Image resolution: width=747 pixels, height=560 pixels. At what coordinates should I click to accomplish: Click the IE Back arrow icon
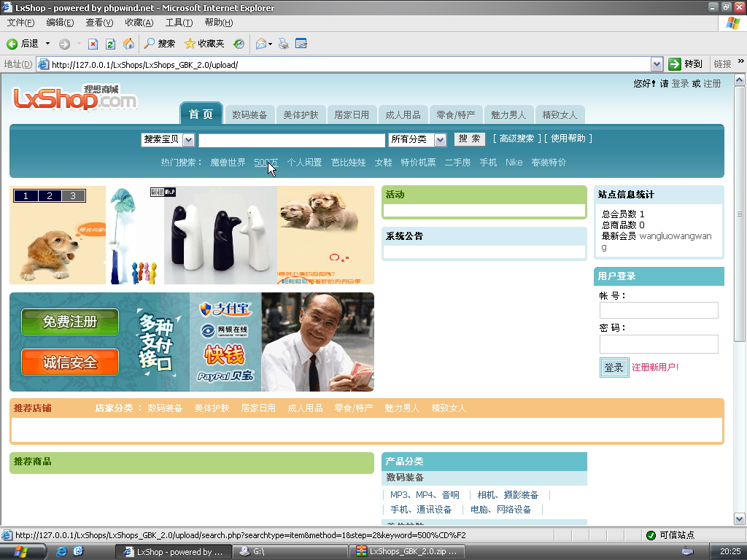point(12,44)
